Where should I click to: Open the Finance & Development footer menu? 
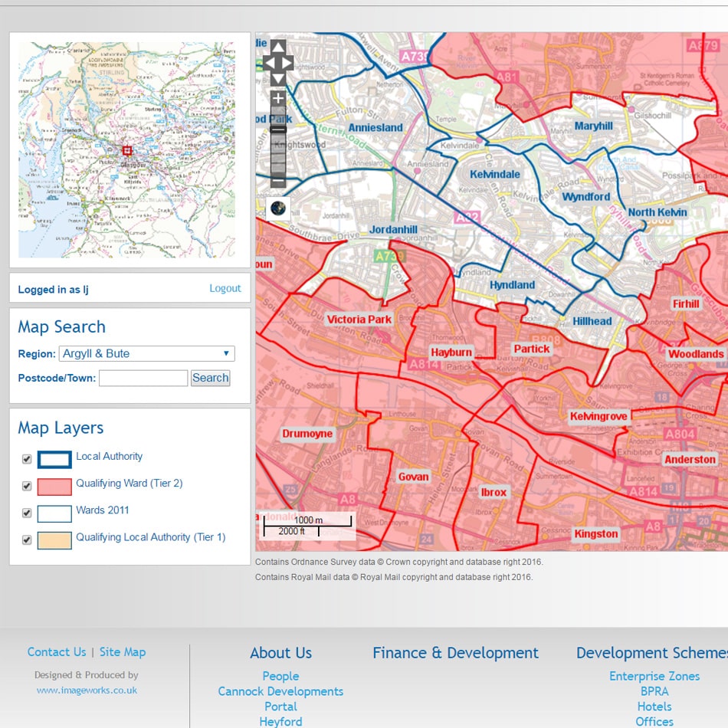(455, 653)
